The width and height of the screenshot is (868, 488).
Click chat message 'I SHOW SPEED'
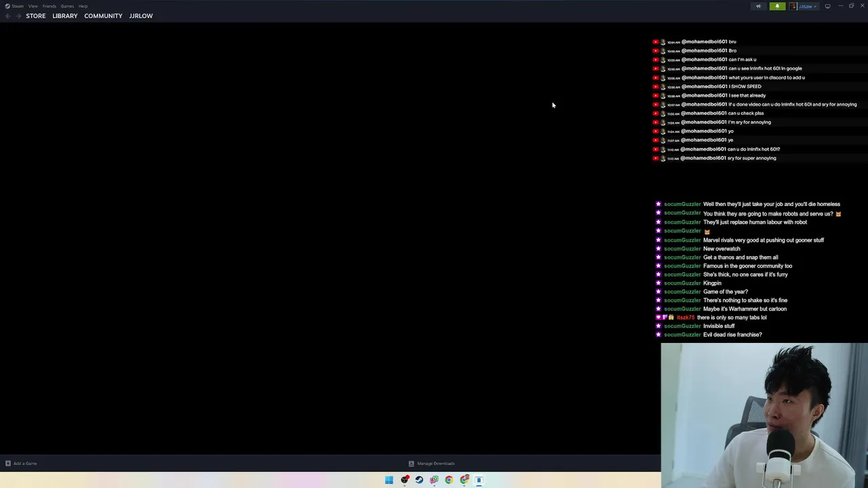tap(745, 87)
